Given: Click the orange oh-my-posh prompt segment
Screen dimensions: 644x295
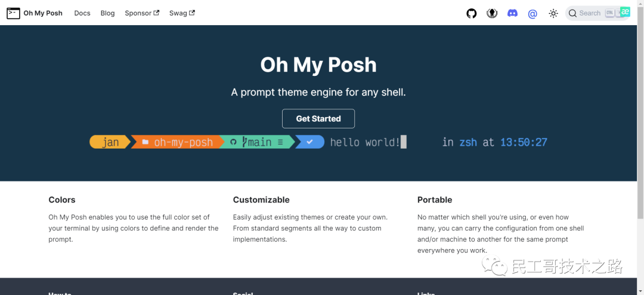Looking at the screenshot, I should pos(178,142).
